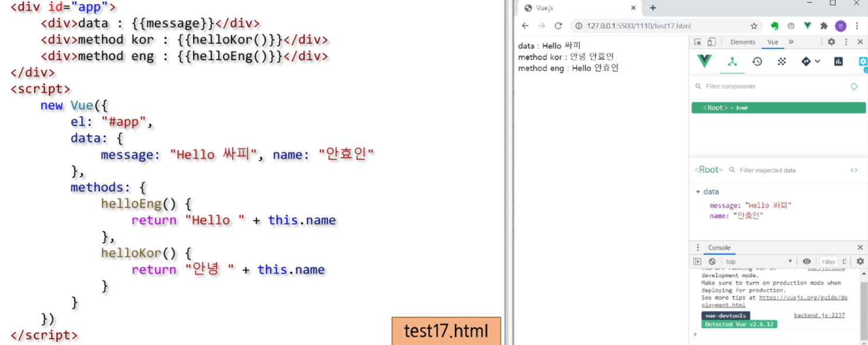
Task: Expand the top frame context dropdown
Action: coord(790,261)
